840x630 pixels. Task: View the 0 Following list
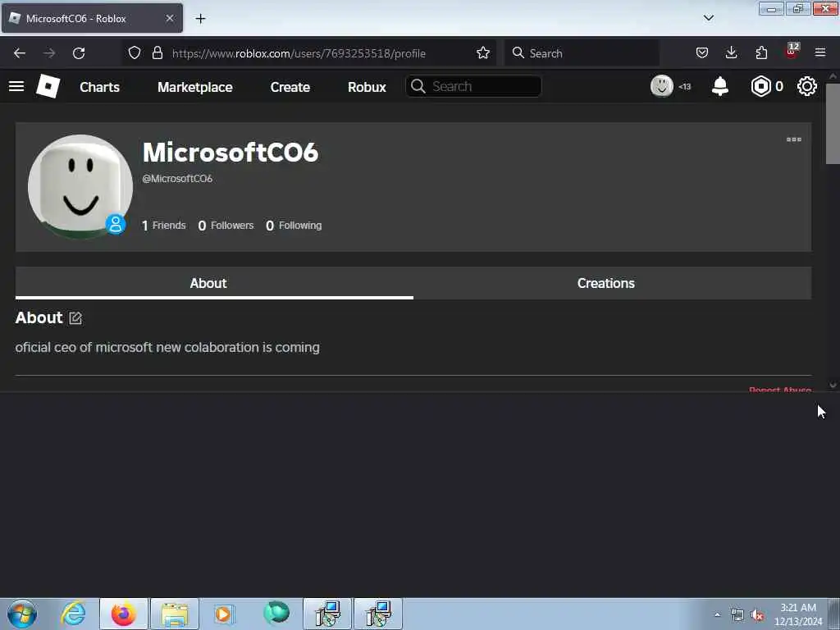[x=294, y=226]
